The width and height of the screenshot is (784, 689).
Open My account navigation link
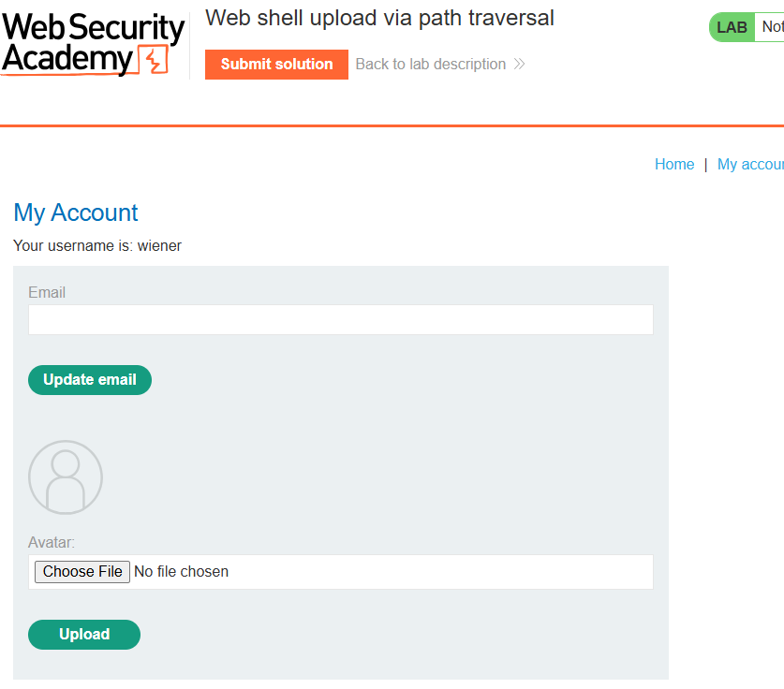750,164
